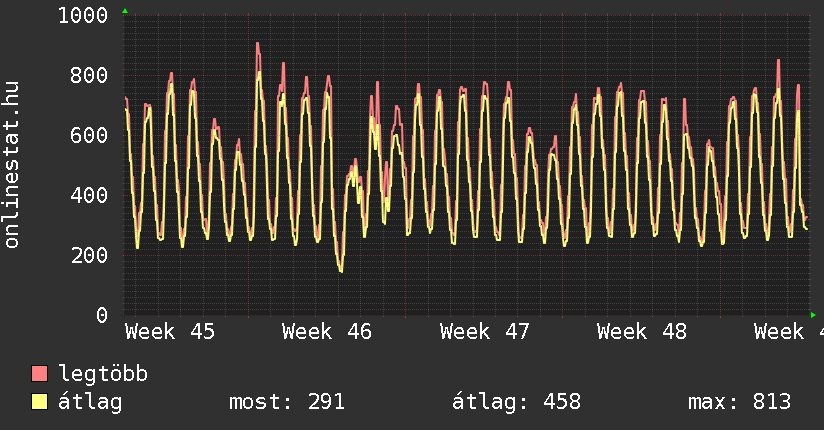The width and height of the screenshot is (824, 430).
Task: Click the partially cut-off week label at far right
Action: tap(788, 331)
